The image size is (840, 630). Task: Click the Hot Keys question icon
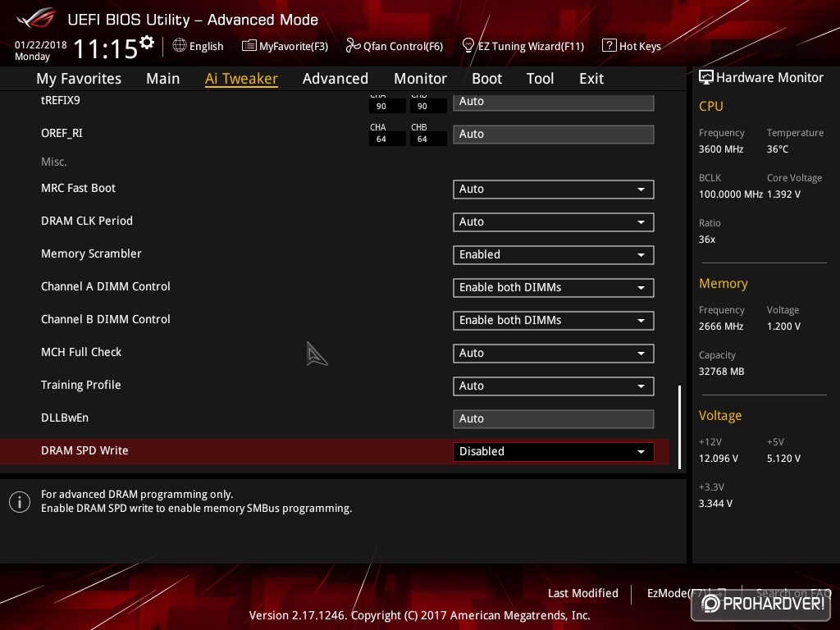(x=609, y=46)
